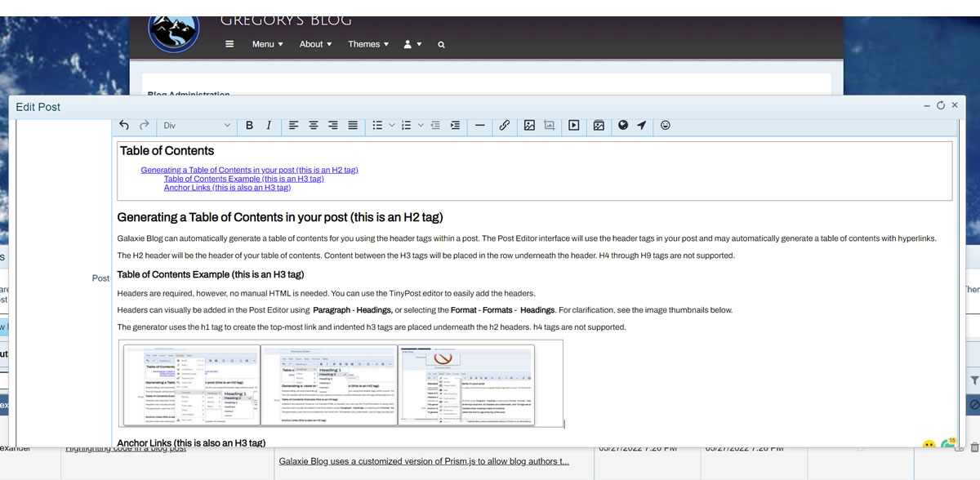The height and width of the screenshot is (480, 980).
Task: Open the emoticons picker
Action: click(x=666, y=125)
